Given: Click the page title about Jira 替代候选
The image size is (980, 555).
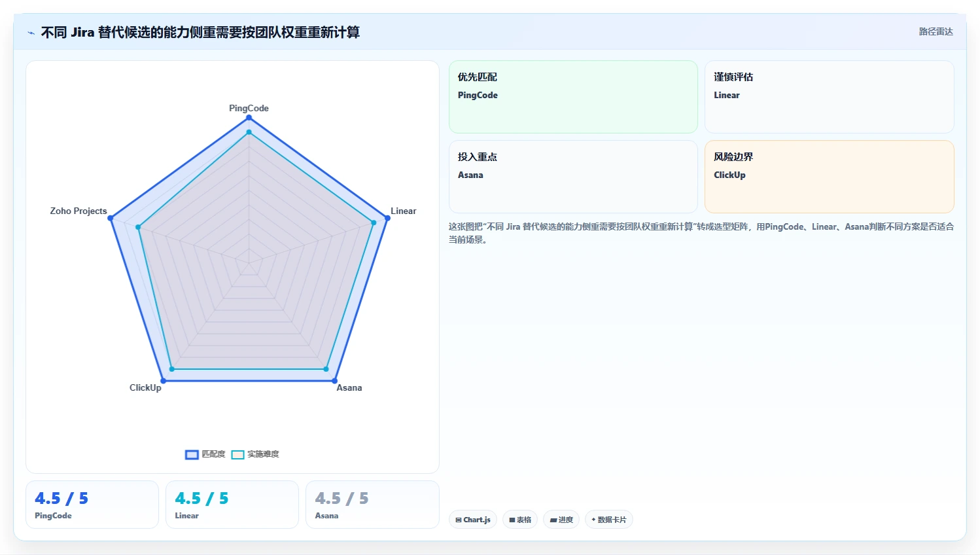Looking at the screenshot, I should pyautogui.click(x=200, y=32).
